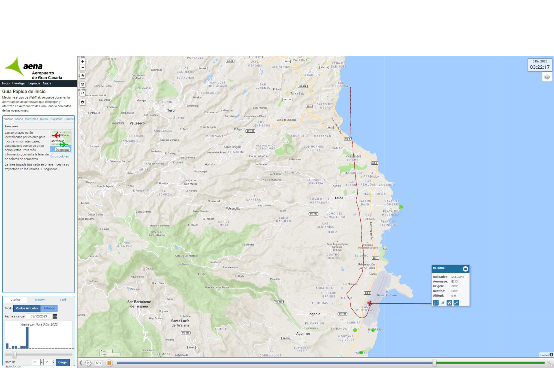Switch mode to Histórico
Image resolution: width=554 pixels, height=392 pixels.
pyautogui.click(x=49, y=308)
